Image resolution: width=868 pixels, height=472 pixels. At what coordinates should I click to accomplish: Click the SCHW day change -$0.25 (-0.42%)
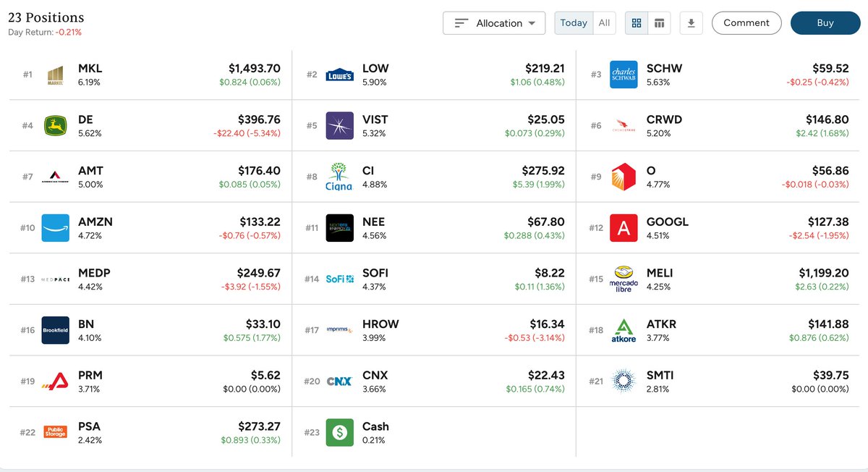pos(817,83)
